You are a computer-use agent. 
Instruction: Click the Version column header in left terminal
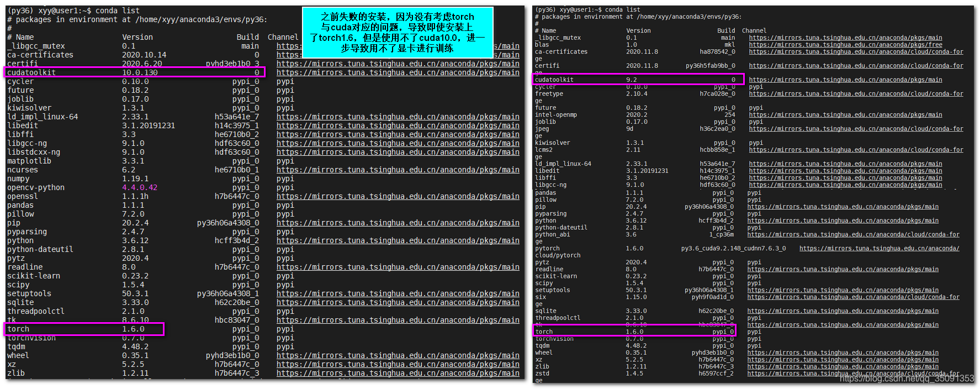coord(137,37)
